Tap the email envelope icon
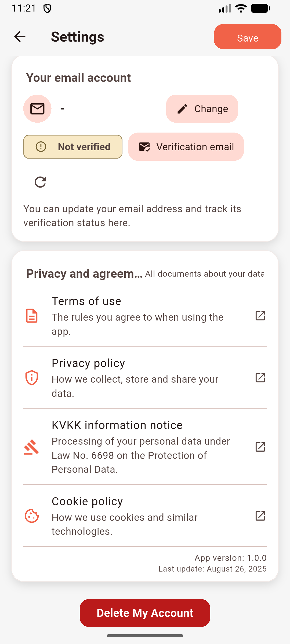The height and width of the screenshot is (644, 290). point(37,109)
